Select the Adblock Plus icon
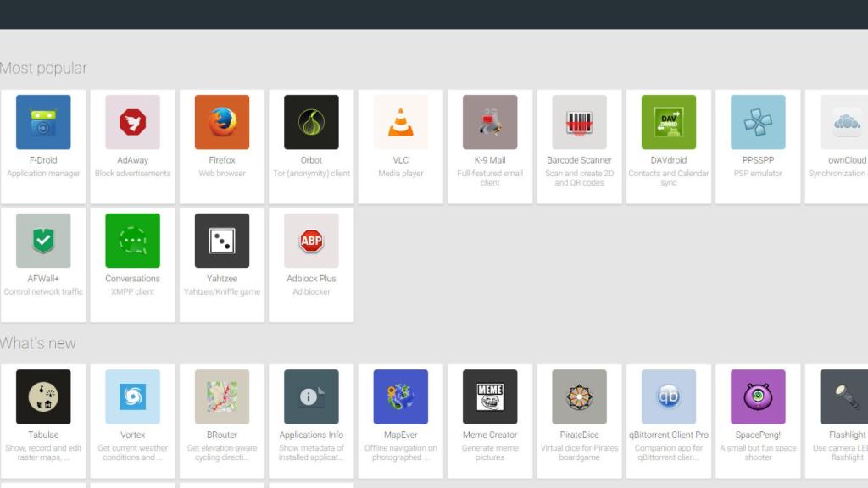868x488 pixels. 311,240
